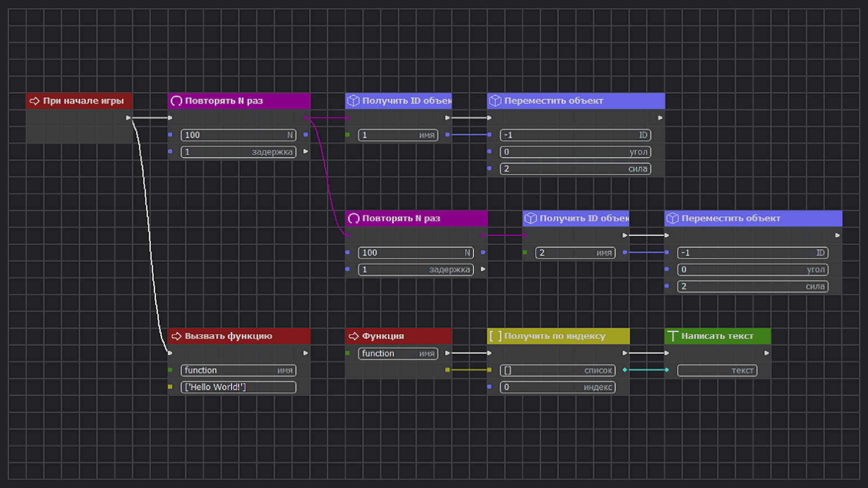Click the green input pin of the 'function имя' field in 'Вызвать функцию'
868x488 pixels.
click(x=170, y=370)
